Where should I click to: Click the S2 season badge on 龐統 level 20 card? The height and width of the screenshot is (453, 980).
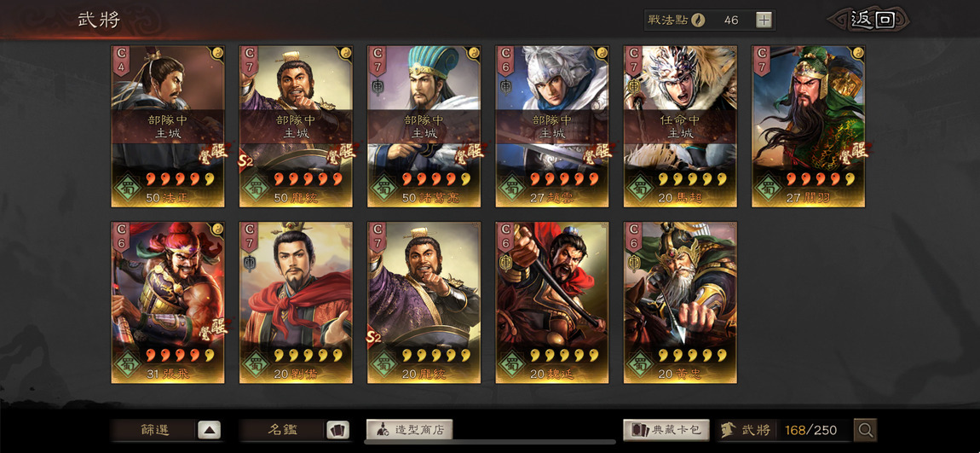pos(374,338)
